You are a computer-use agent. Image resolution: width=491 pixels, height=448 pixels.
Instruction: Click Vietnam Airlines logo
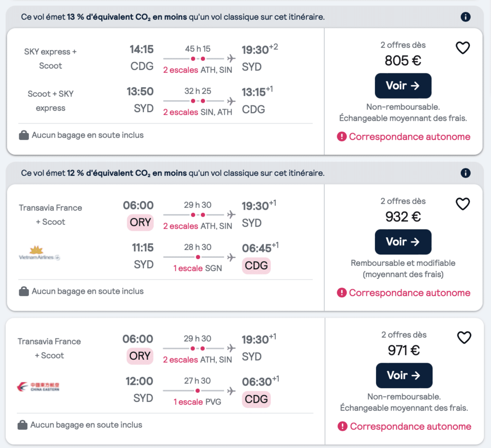pos(39,253)
